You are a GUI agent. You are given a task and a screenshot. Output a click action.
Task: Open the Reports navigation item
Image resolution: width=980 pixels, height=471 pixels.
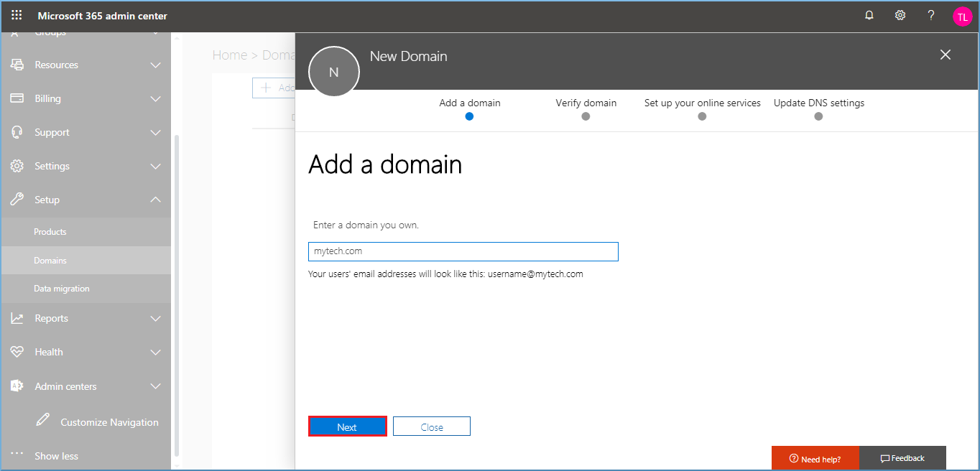coord(85,318)
